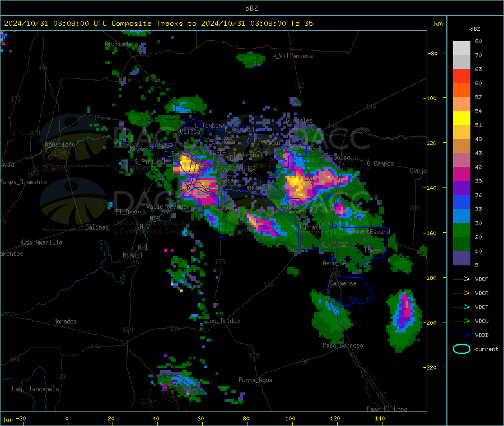Click the 'Cda_Amarilla' map label
504x426 pixels.
42,242
